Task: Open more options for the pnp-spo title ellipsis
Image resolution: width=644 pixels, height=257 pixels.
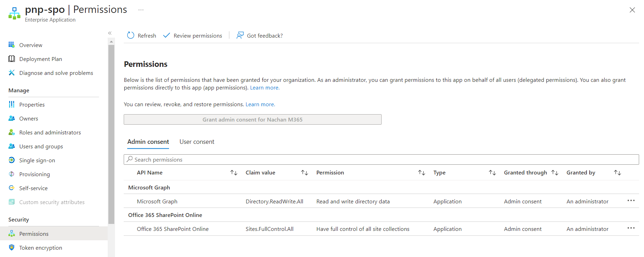Action: [x=141, y=10]
